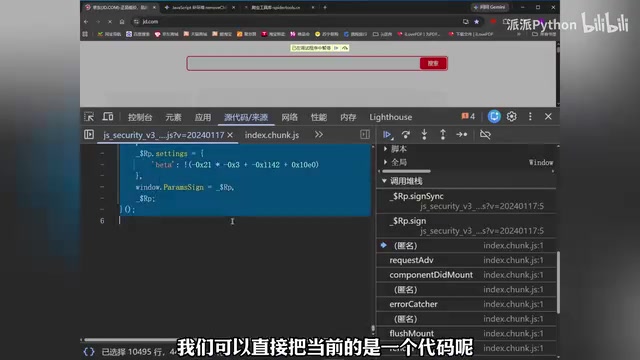
Task: Bookmark this page with the star
Action: (x=476, y=21)
